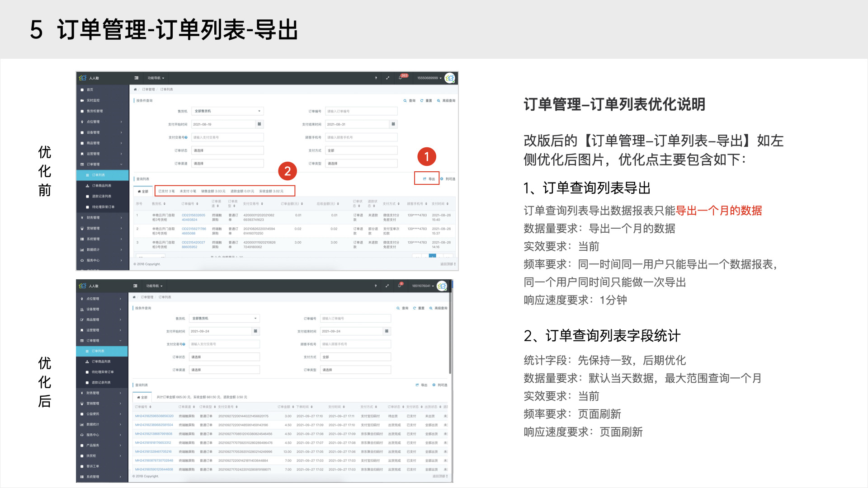
Task: Click the export (导出) button in the 优化后 screenshot
Action: pyautogui.click(x=421, y=385)
